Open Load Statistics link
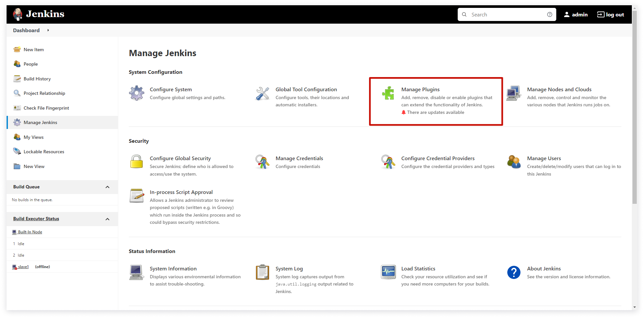Viewport: 644px width, 318px height. [418, 268]
